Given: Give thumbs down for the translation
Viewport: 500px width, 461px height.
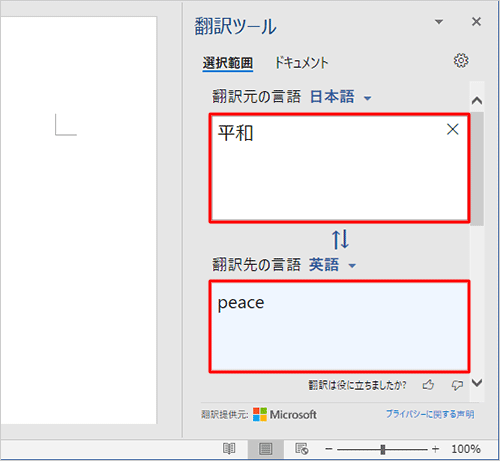Looking at the screenshot, I should pos(457,385).
